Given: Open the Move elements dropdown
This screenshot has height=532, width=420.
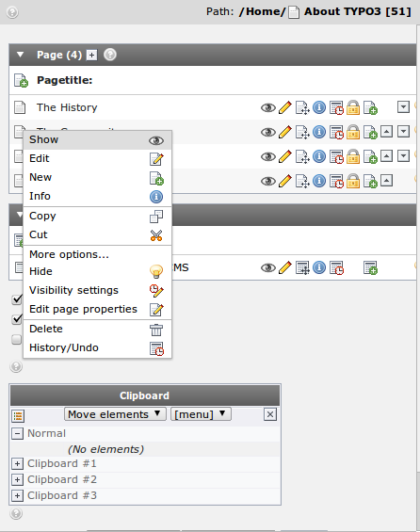Looking at the screenshot, I should point(115,414).
